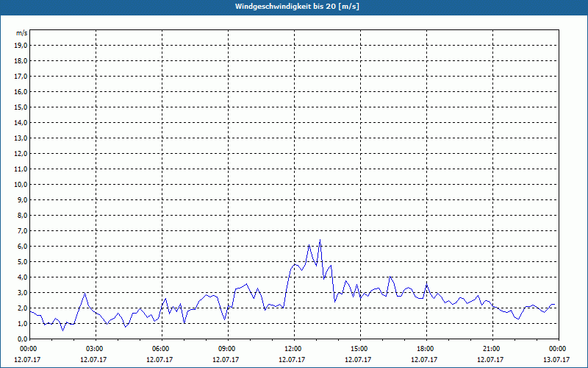Image resolution: width=588 pixels, height=368 pixels.
Task: Click the 06:00 x-axis time label
Action: [x=160, y=349]
